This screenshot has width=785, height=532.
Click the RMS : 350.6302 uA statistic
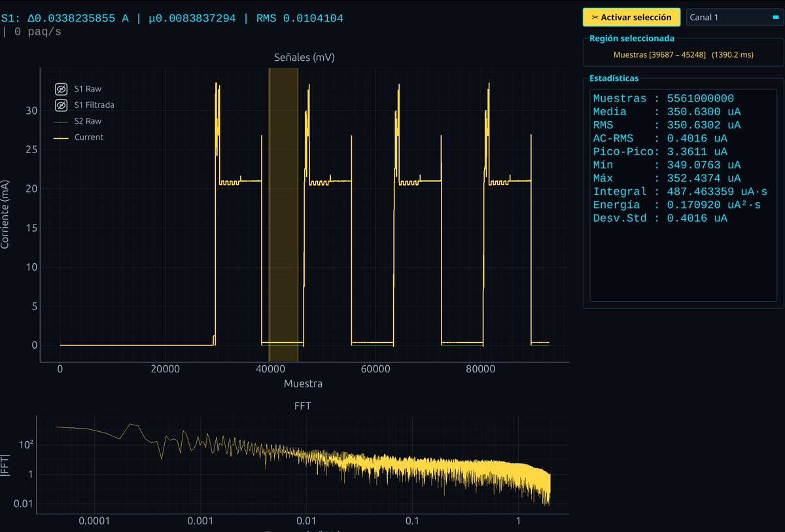point(667,125)
